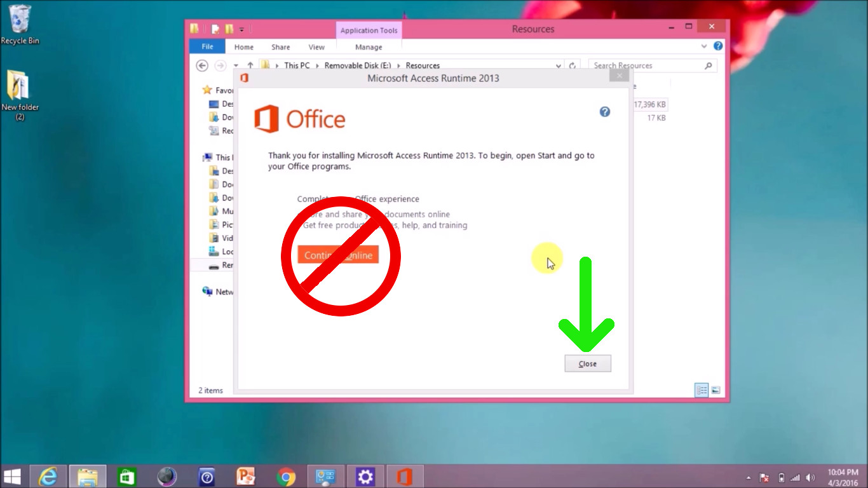Image resolution: width=868 pixels, height=488 pixels.
Task: Launch PowerPoint from the taskbar
Action: (x=246, y=477)
